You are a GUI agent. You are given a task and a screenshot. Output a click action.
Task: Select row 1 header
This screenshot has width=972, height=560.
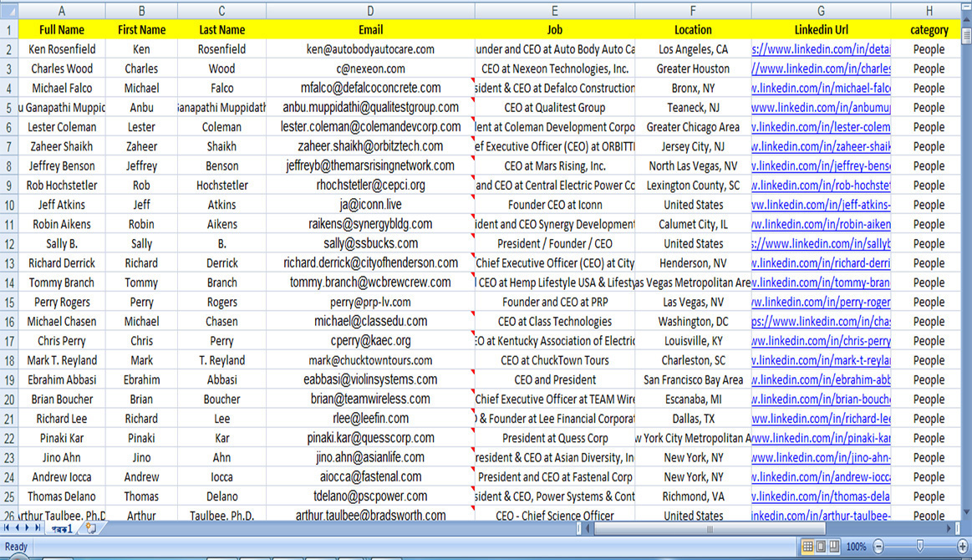(8, 30)
